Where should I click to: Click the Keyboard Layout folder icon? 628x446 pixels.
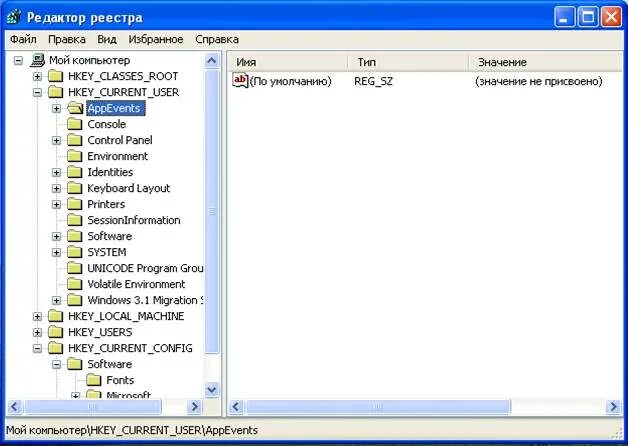pyautogui.click(x=74, y=188)
